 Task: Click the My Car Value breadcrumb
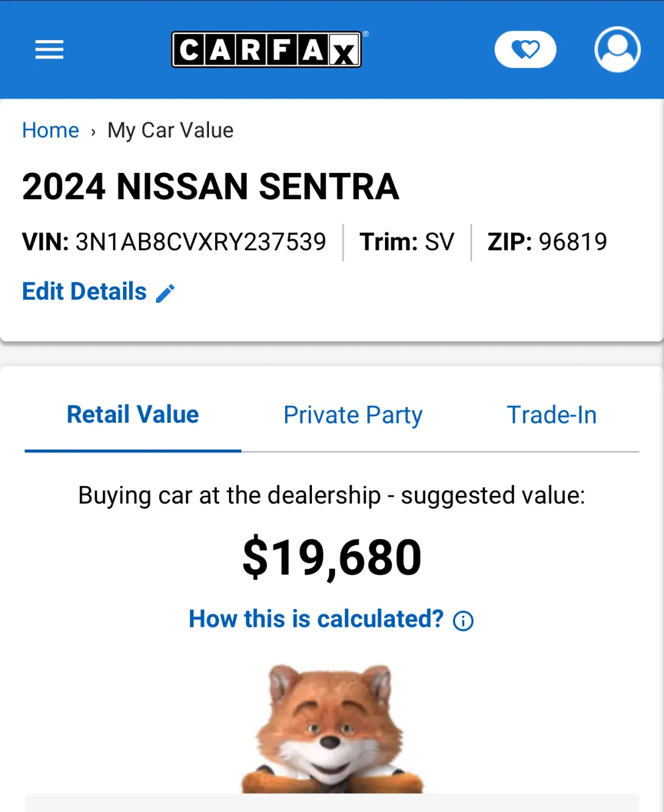click(171, 130)
